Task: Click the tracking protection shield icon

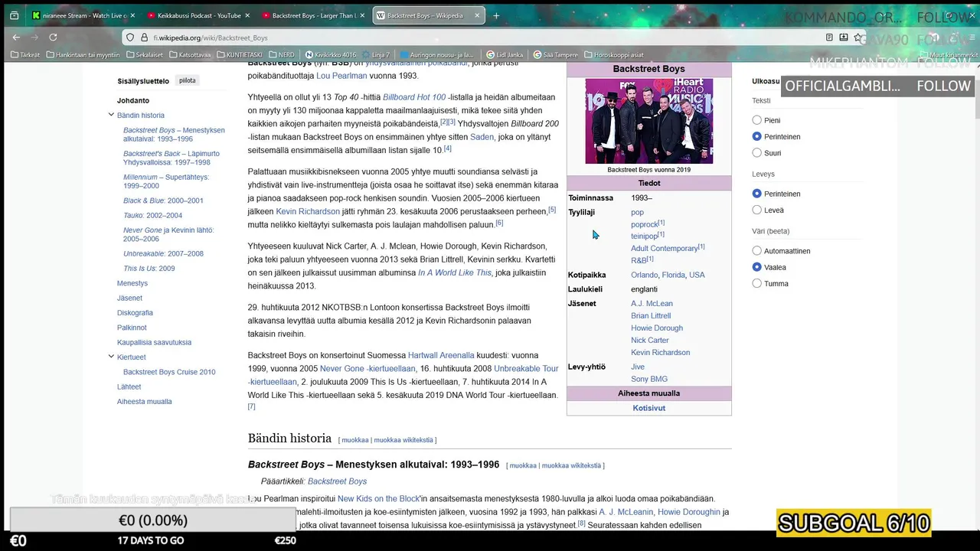Action: 130,37
